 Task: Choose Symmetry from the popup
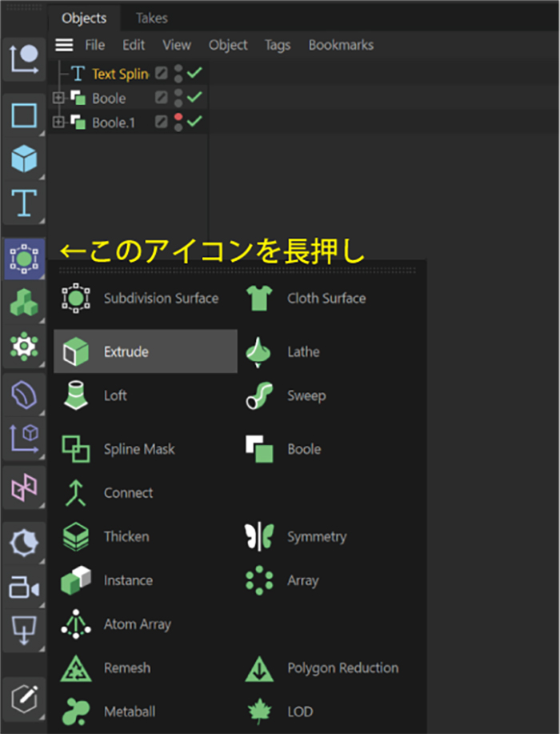pyautogui.click(x=330, y=536)
